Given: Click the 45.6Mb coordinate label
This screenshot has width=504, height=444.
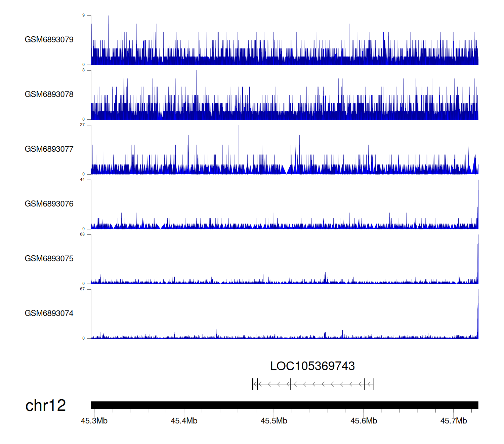Looking at the screenshot, I should click(x=364, y=421).
